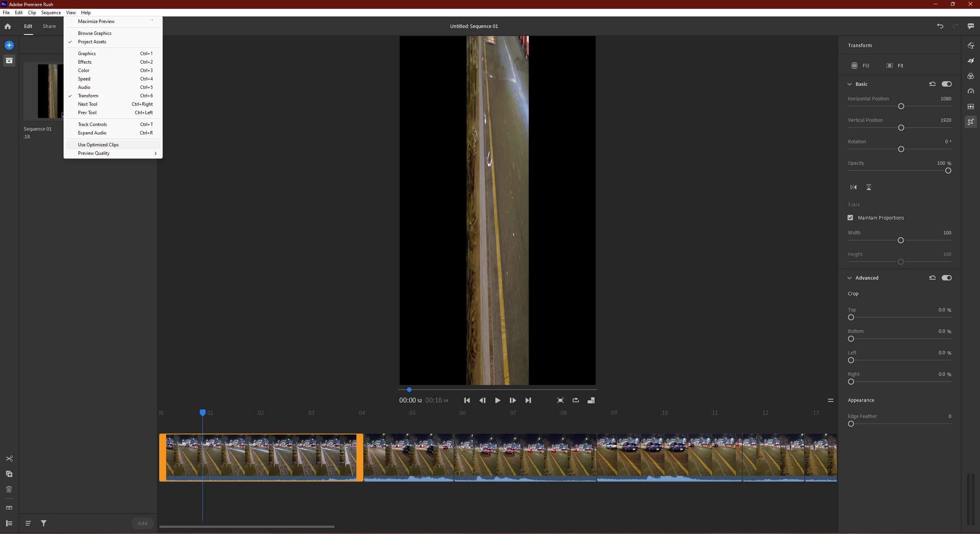Click the flip horizontal icon

[x=853, y=187]
